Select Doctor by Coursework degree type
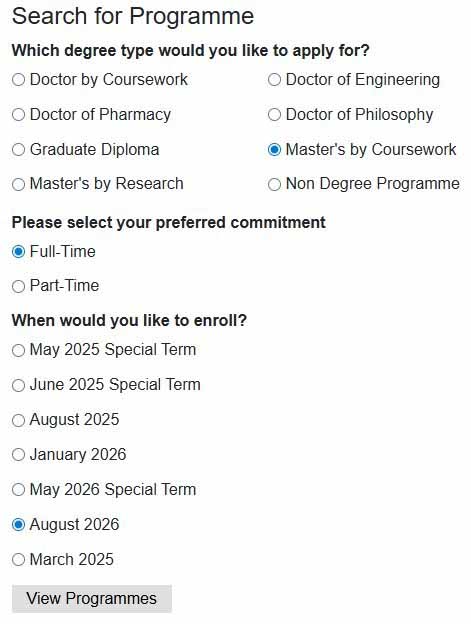 18,80
